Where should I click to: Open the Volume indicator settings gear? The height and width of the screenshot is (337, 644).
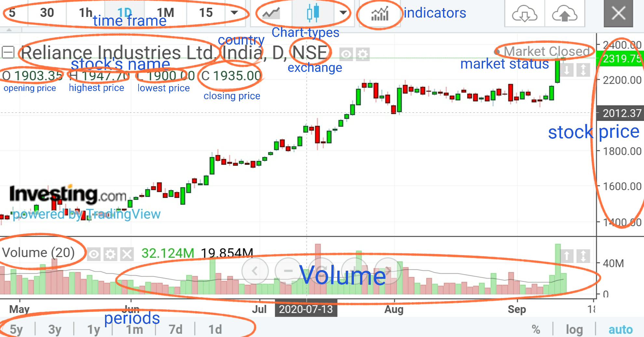click(110, 254)
